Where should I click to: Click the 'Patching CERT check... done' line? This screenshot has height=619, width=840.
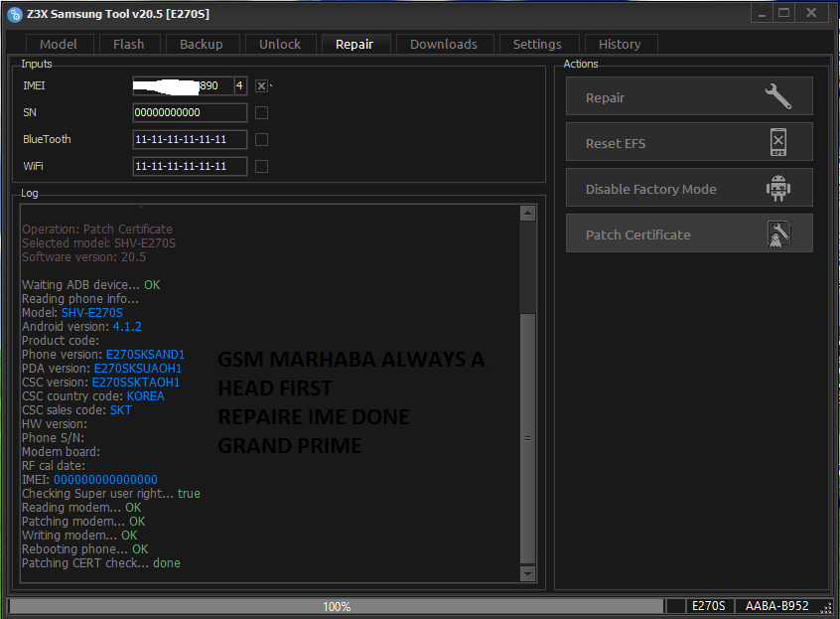[x=101, y=563]
